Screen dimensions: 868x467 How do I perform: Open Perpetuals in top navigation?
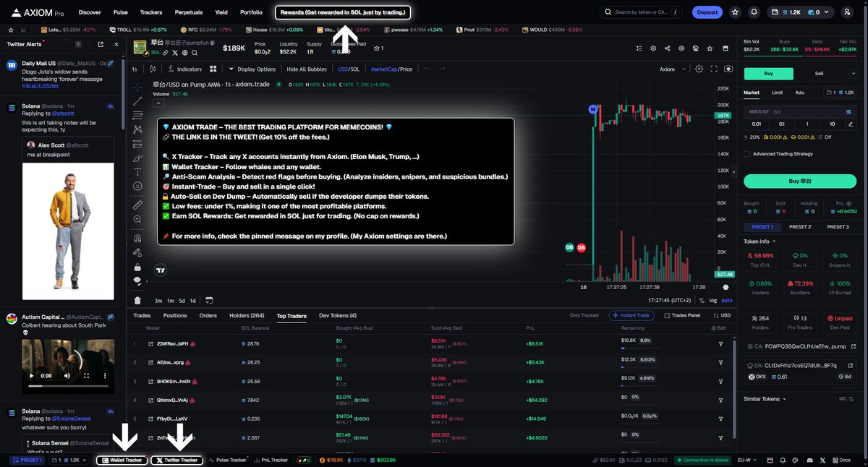coord(189,12)
